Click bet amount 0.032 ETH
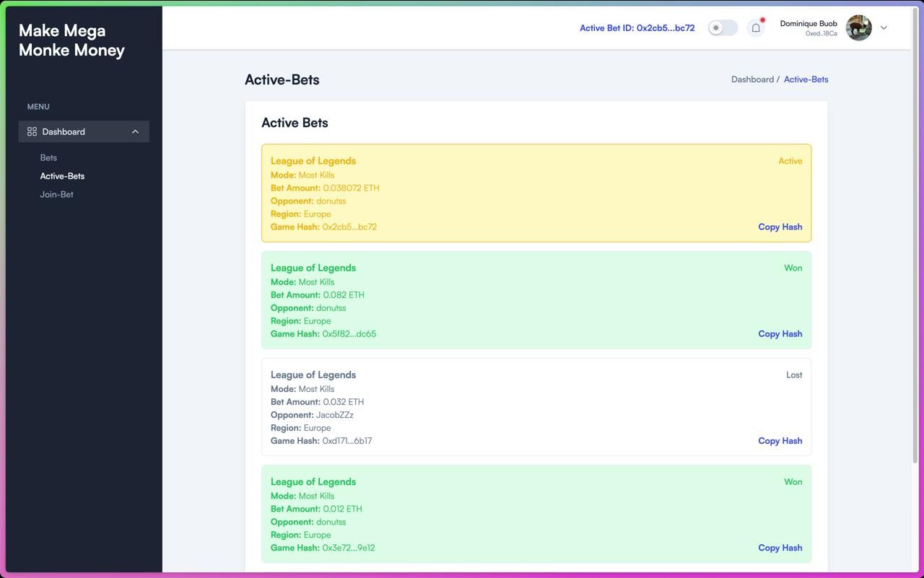Image resolution: width=924 pixels, height=578 pixels. click(343, 402)
